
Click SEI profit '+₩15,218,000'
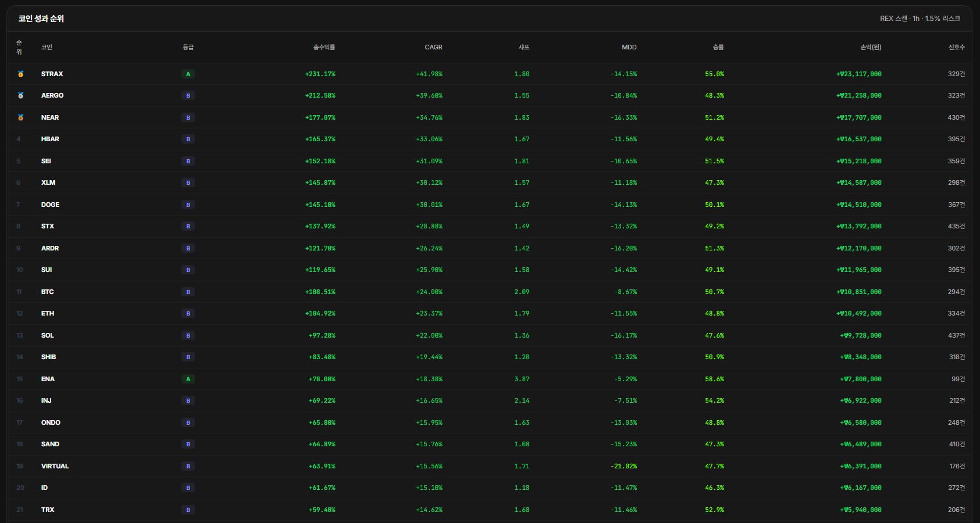859,161
